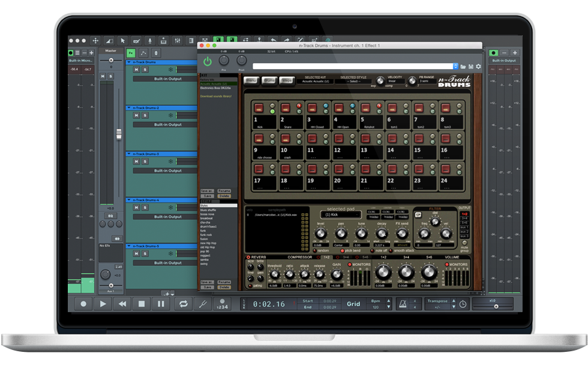Save preset with the disk icon
The height and width of the screenshot is (365, 588).
point(471,67)
